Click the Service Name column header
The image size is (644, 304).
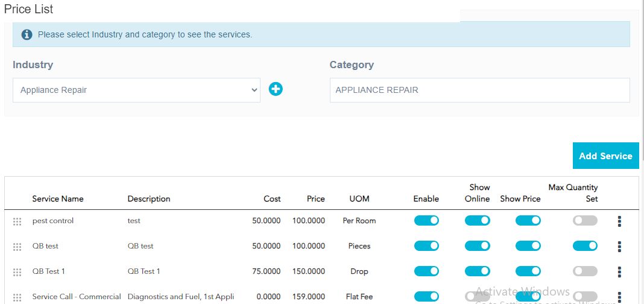pyautogui.click(x=58, y=199)
